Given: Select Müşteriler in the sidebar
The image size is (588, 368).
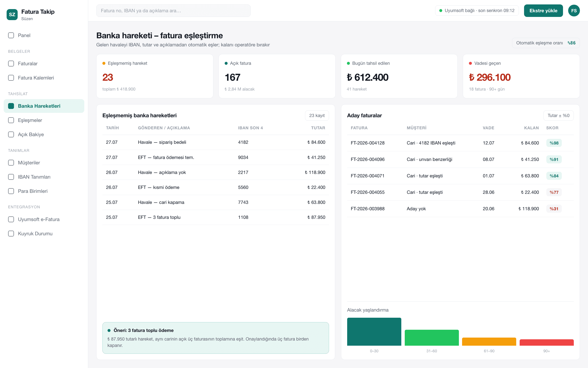Looking at the screenshot, I should tap(44, 163).
